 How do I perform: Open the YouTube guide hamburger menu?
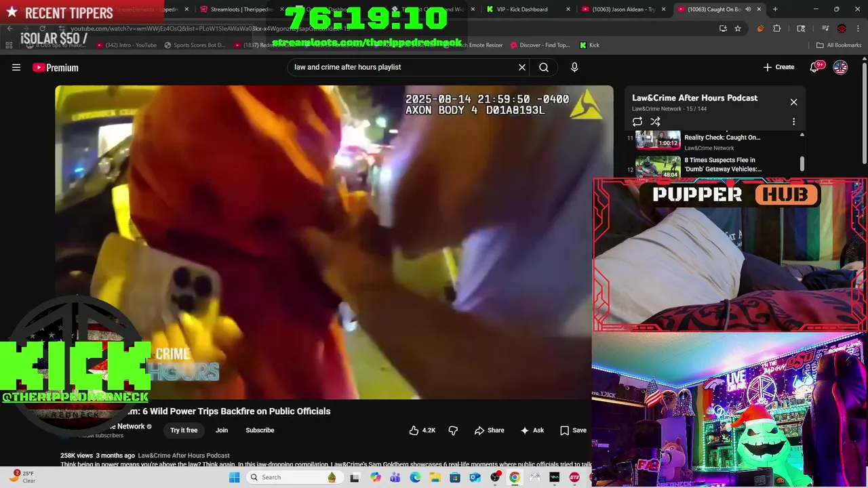(16, 67)
